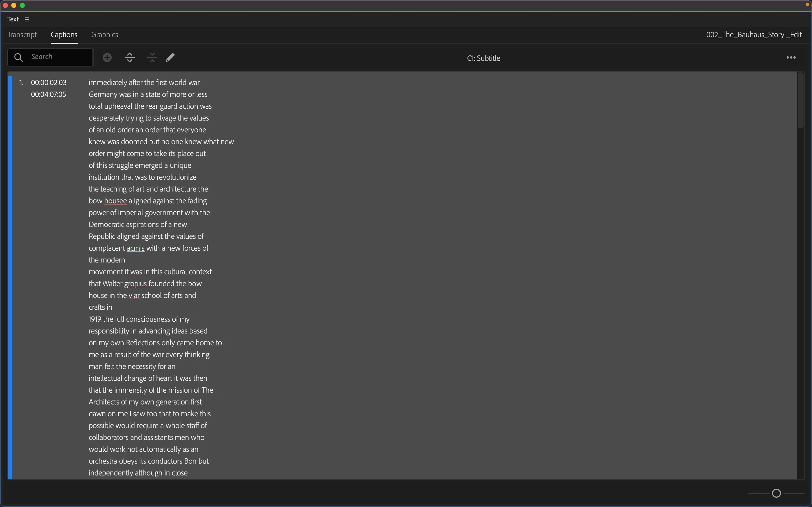Click the search magnifying glass icon
The height and width of the screenshot is (507, 812).
pyautogui.click(x=19, y=57)
